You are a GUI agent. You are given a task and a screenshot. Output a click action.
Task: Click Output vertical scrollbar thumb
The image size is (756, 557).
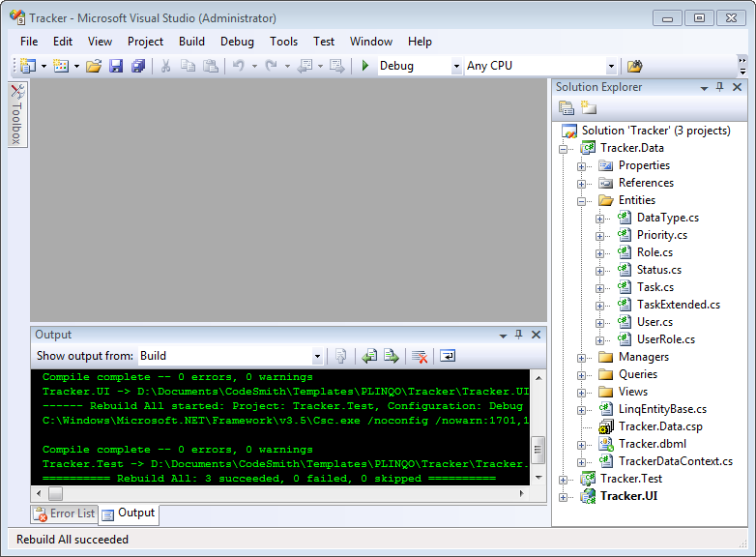tap(538, 450)
